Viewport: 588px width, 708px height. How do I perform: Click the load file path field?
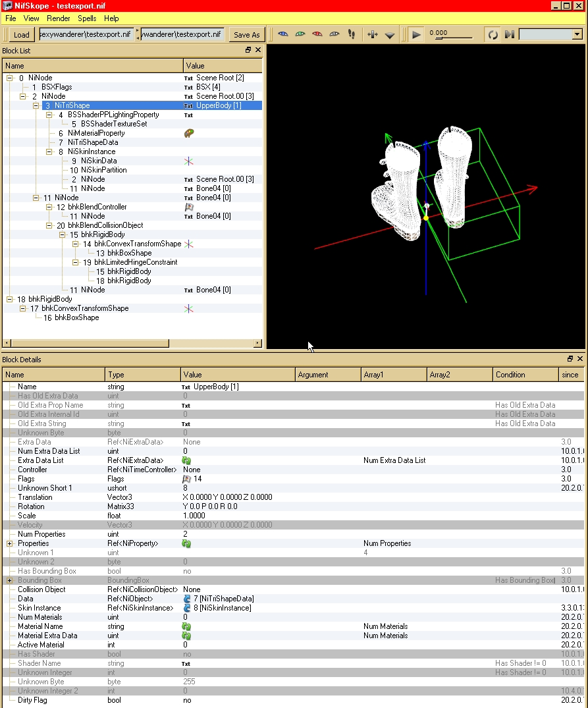pos(86,34)
